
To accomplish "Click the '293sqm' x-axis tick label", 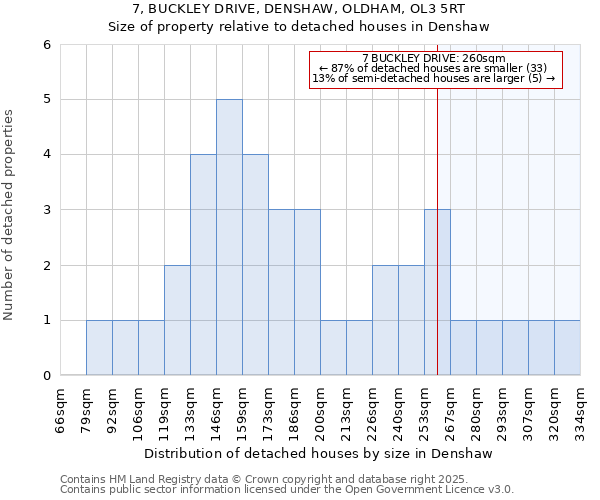I will (502, 414).
